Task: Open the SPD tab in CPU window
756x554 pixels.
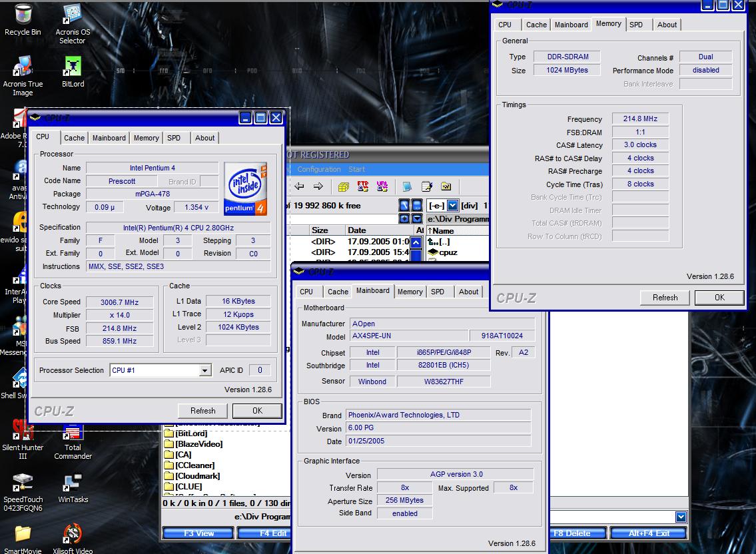Action: click(174, 138)
